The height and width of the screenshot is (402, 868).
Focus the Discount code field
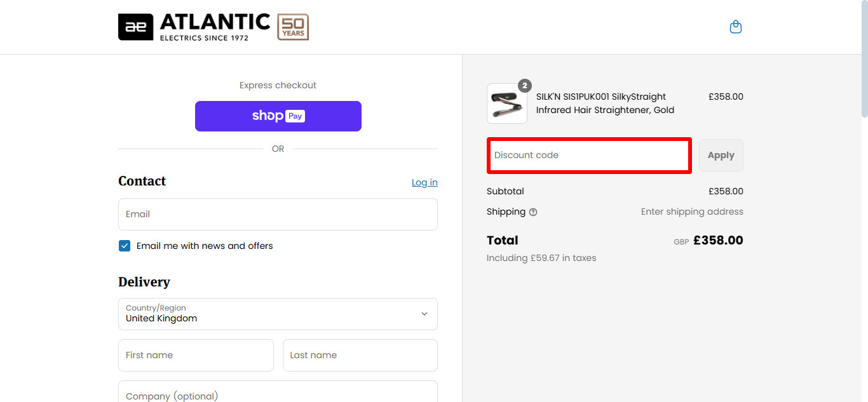pos(589,155)
